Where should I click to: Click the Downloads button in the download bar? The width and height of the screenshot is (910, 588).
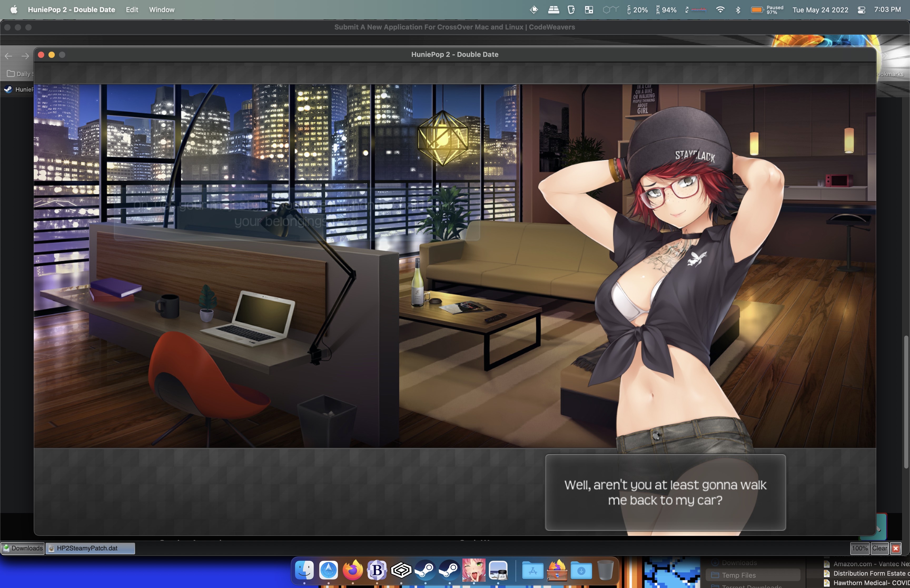(23, 548)
